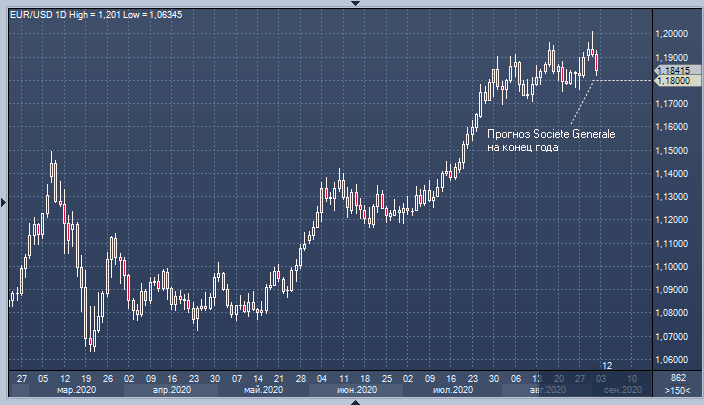
Task: Click the small 12 marker above timeline
Action: click(606, 365)
